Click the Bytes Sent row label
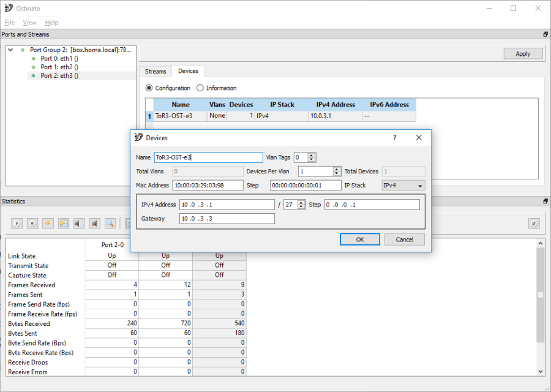 pos(23,333)
